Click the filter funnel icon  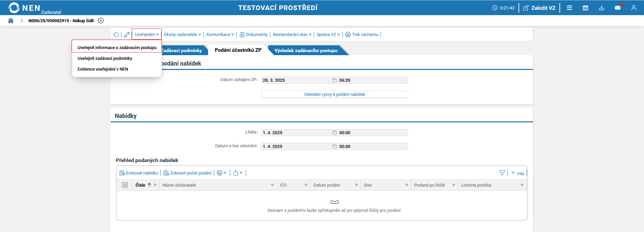click(502, 173)
